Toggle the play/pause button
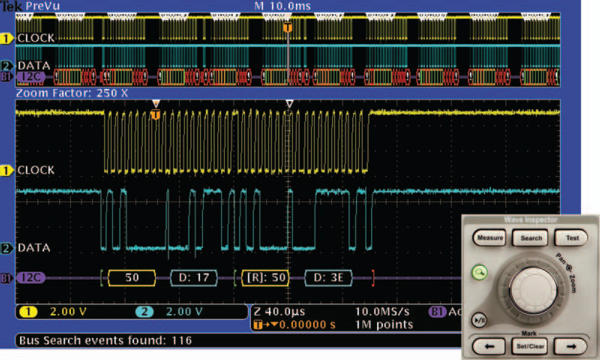The width and height of the screenshot is (600, 360). pos(479,320)
